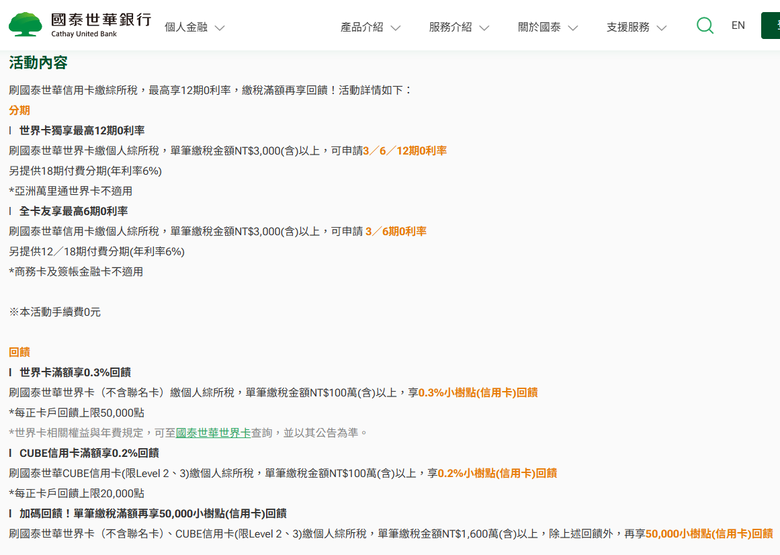The height and width of the screenshot is (555, 780).
Task: Click the 世界卡滿額享0.3%回饋 subheading
Action: 75,372
